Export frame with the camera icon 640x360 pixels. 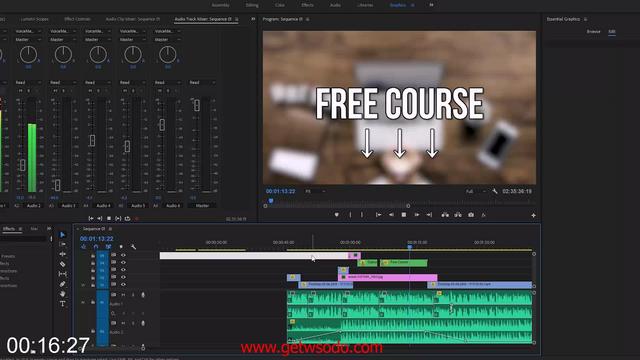(x=471, y=215)
